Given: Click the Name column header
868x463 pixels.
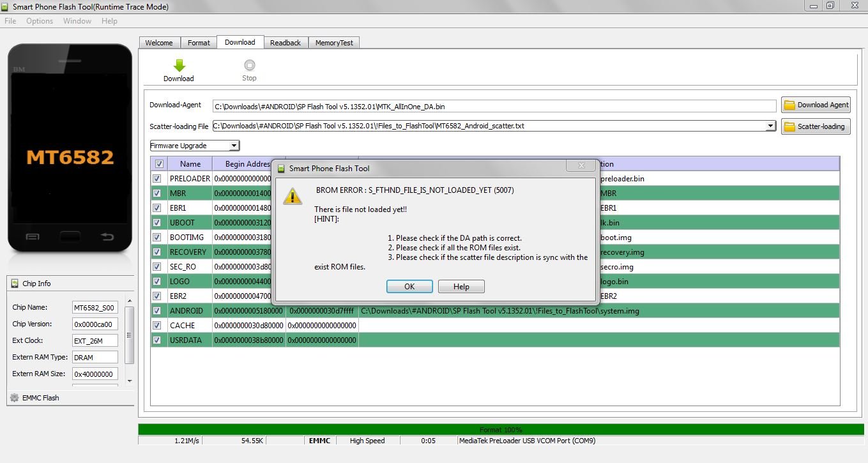Looking at the screenshot, I should pos(190,164).
